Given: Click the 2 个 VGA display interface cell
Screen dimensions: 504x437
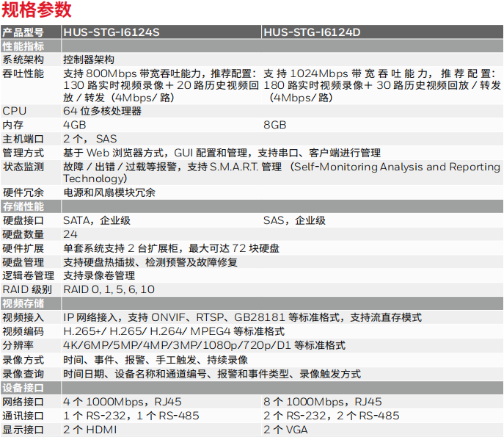Looking at the screenshot, I should pos(287,430).
